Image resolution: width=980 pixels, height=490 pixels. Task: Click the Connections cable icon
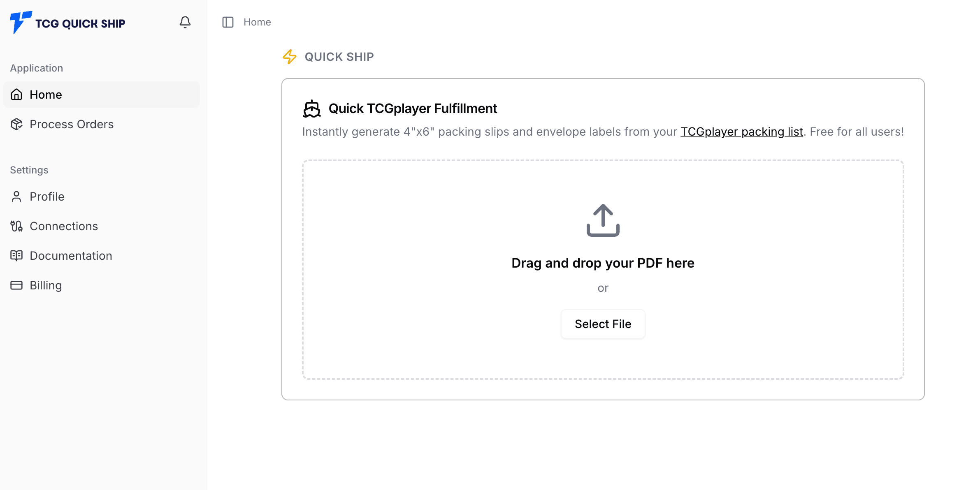click(16, 226)
